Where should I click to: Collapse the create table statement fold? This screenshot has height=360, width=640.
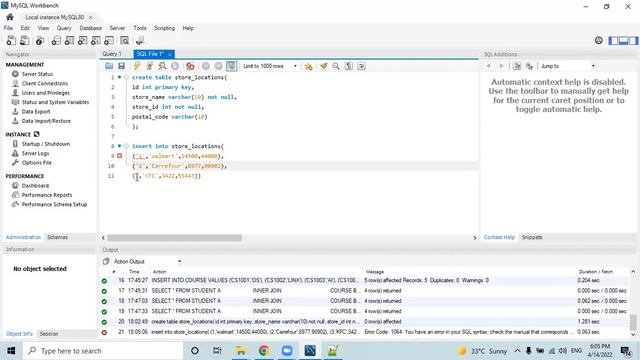tap(126, 77)
